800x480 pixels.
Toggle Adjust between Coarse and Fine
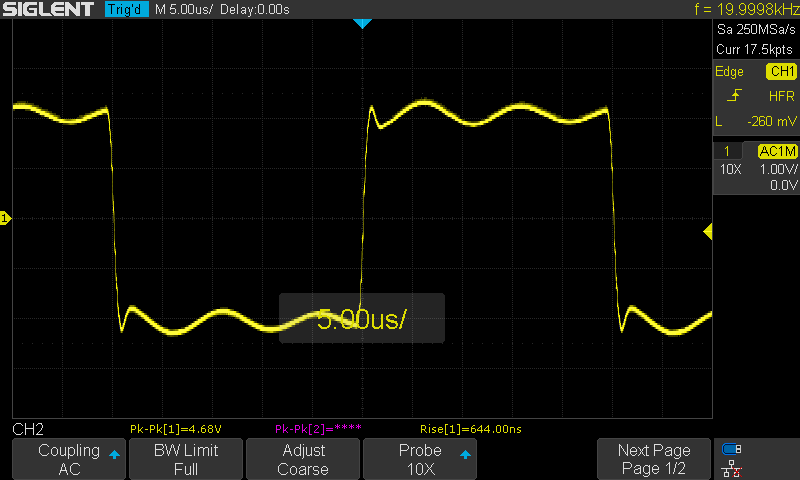pyautogui.click(x=302, y=459)
